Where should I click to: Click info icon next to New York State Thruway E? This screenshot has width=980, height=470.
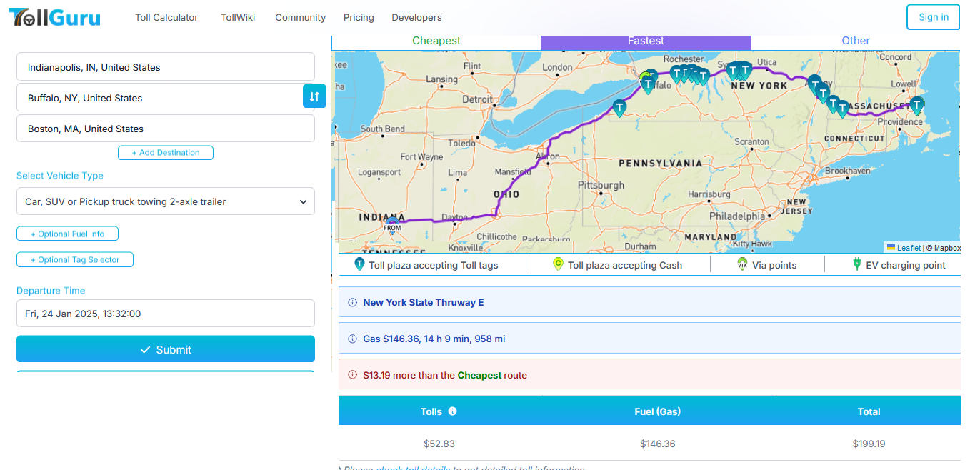tap(352, 303)
